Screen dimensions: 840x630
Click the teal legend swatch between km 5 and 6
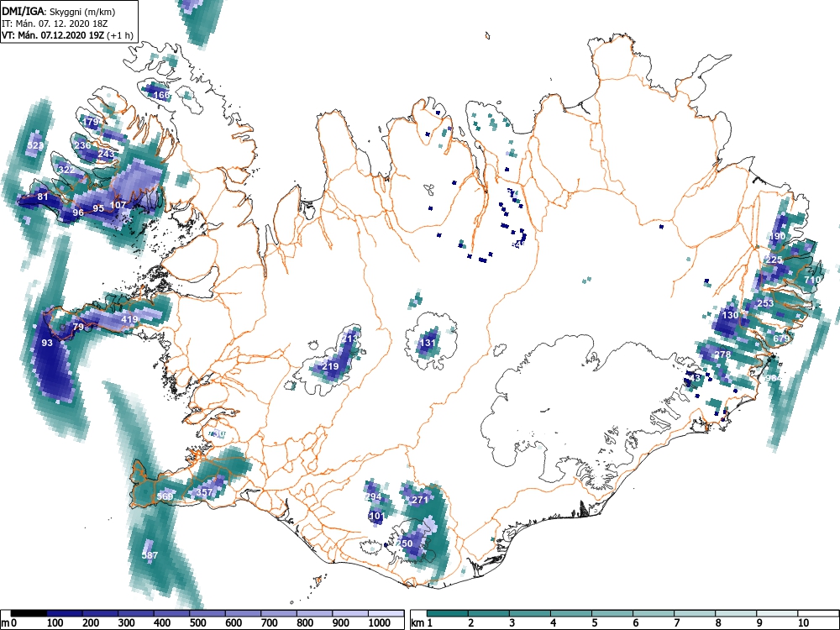tap(612, 613)
